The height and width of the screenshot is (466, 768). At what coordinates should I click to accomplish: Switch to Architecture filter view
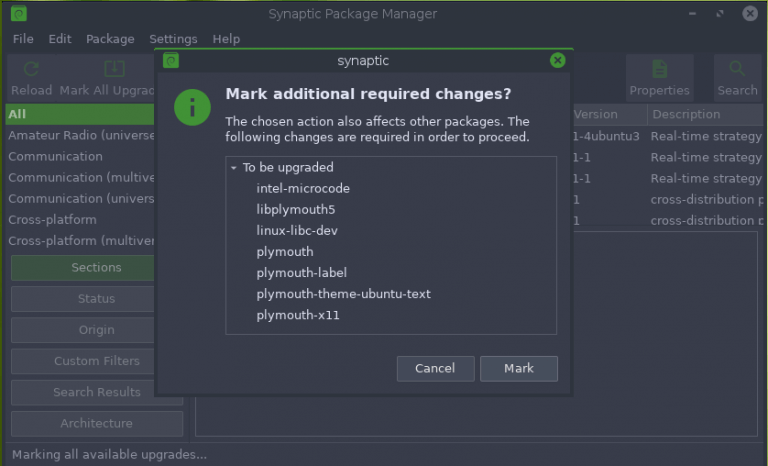(96, 423)
